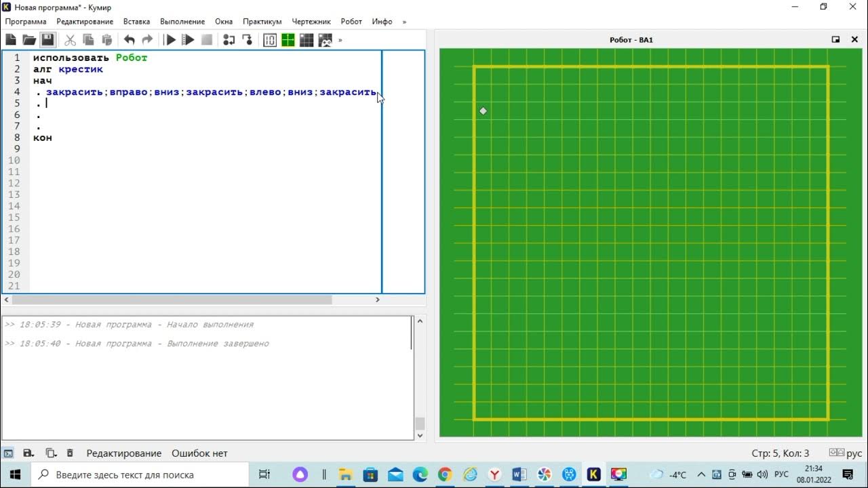
Task: Open the Программа menu
Action: pyautogui.click(x=26, y=22)
